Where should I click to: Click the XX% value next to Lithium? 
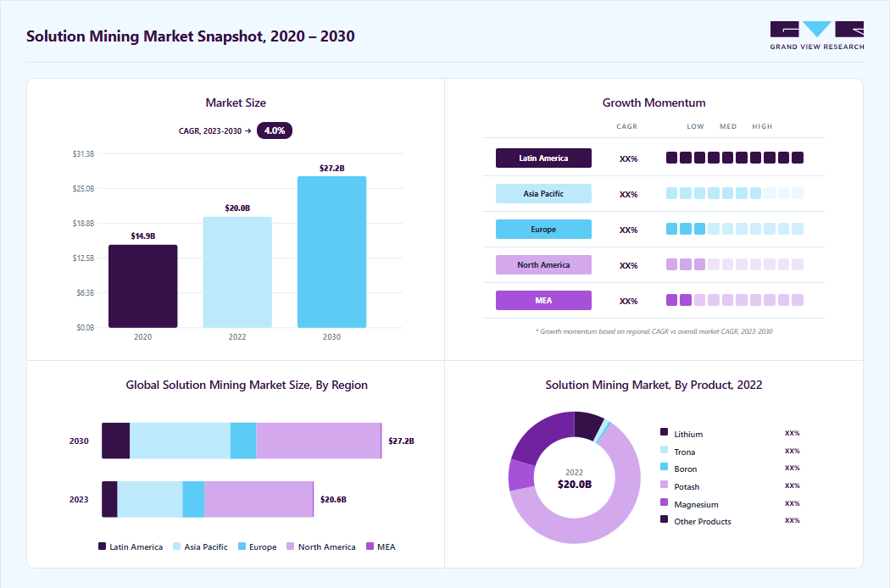792,433
